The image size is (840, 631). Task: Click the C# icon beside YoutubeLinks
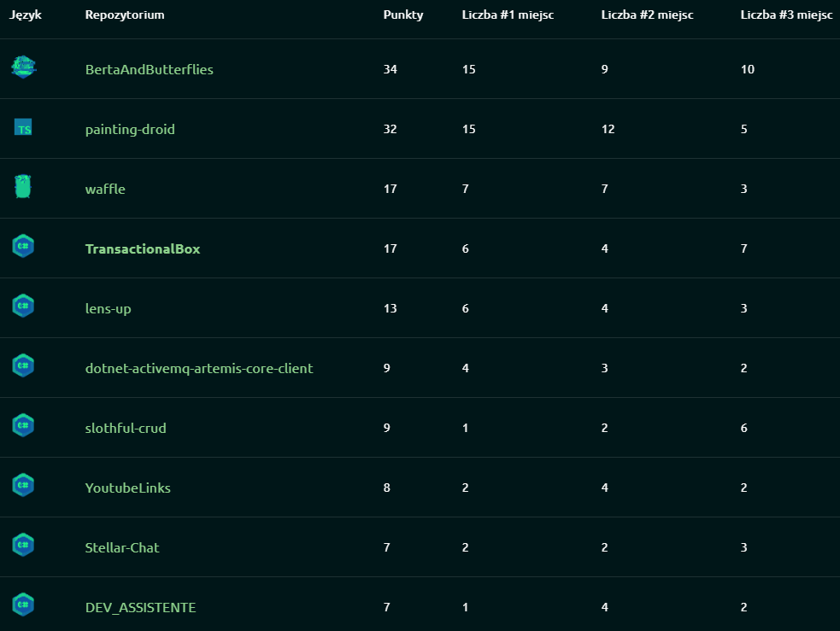pos(23,486)
